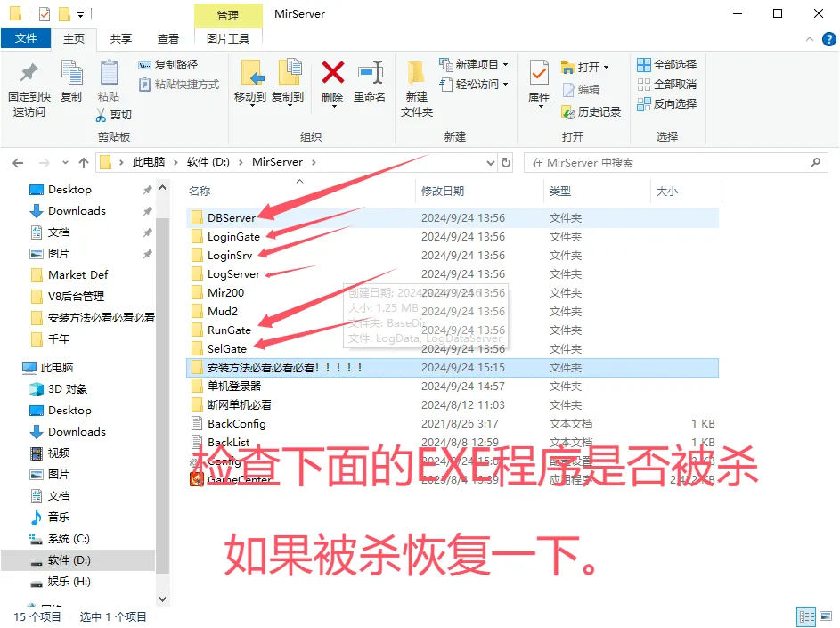Click the Rename (重命名) icon
The image size is (840, 628).
[371, 72]
